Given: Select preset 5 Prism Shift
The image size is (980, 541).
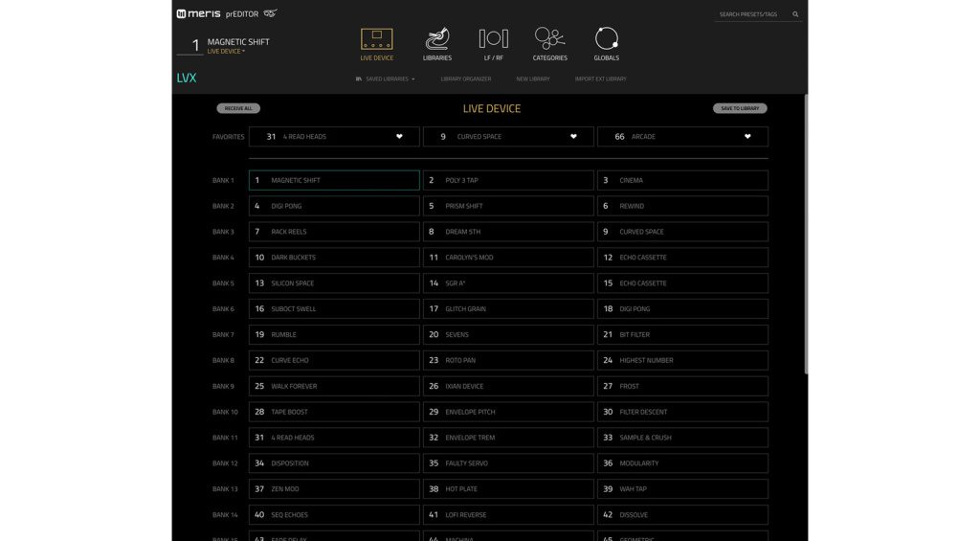Looking at the screenshot, I should coord(508,206).
